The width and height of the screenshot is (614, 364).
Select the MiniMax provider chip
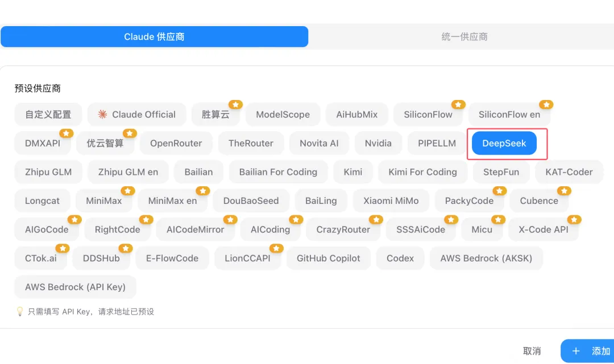point(104,200)
